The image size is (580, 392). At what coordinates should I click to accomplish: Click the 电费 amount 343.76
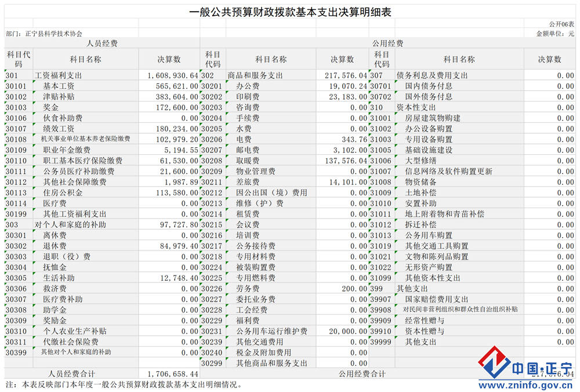coord(354,139)
